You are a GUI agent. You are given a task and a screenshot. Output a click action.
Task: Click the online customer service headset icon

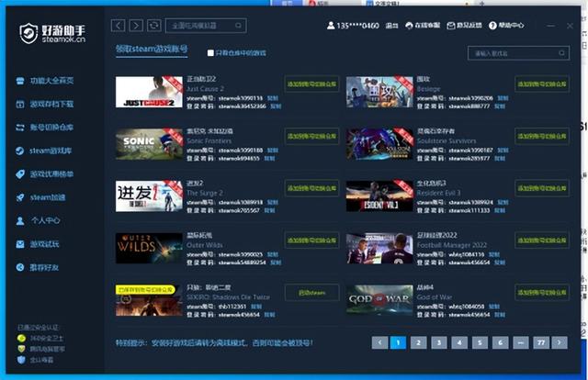[x=409, y=26]
